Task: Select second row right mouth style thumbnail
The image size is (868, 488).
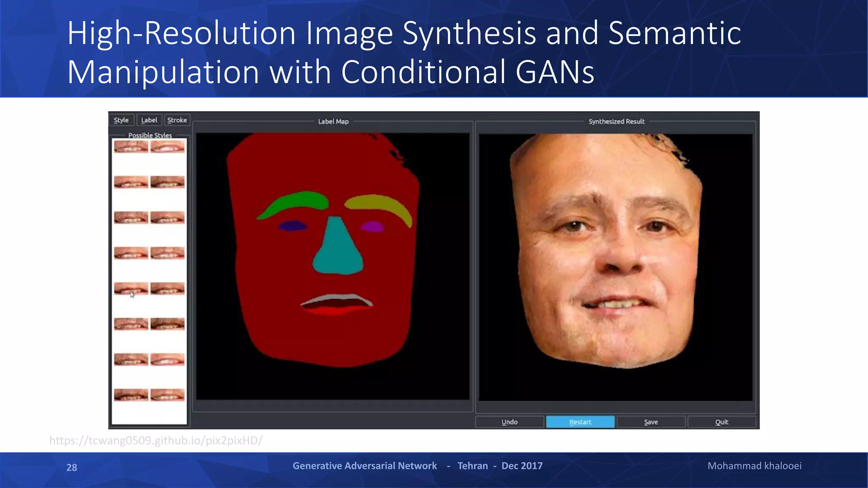Action: (x=167, y=182)
